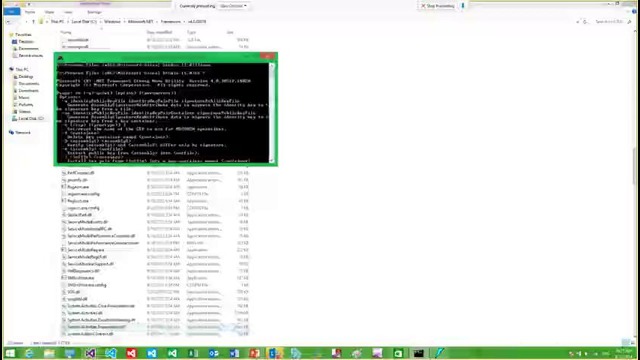This screenshot has height=360, width=640.
Task: Select Network in the navigation pane
Action: pos(22,133)
